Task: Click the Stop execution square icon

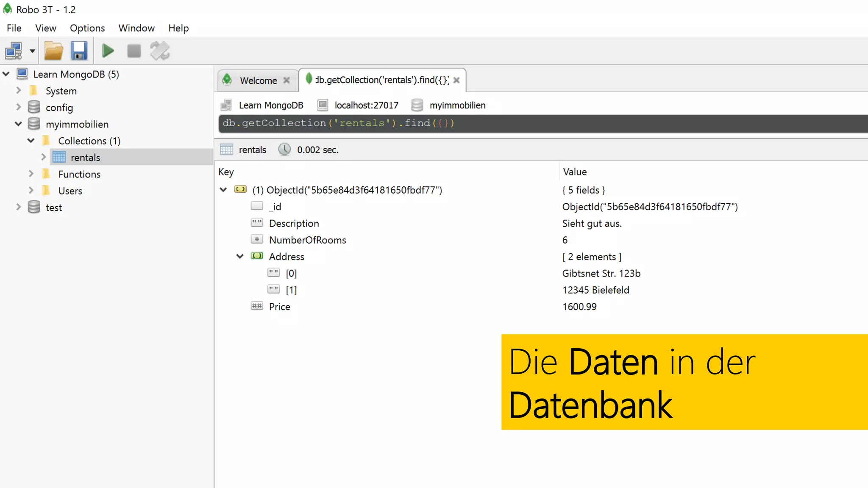Action: pyautogui.click(x=134, y=51)
